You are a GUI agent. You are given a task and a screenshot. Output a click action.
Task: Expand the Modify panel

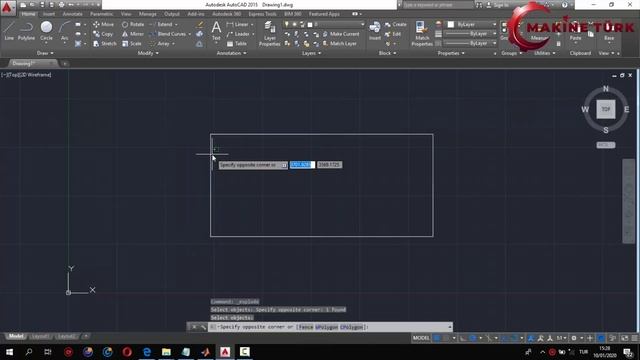click(148, 53)
